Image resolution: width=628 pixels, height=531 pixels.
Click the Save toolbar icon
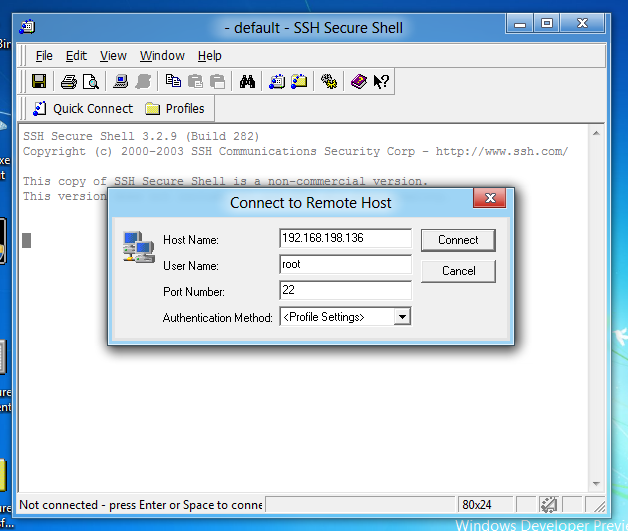[x=39, y=81]
